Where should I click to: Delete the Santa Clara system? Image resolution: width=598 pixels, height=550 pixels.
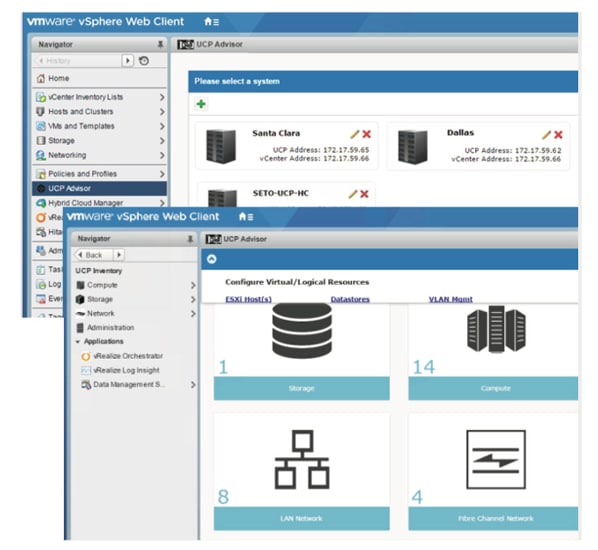[x=367, y=134]
